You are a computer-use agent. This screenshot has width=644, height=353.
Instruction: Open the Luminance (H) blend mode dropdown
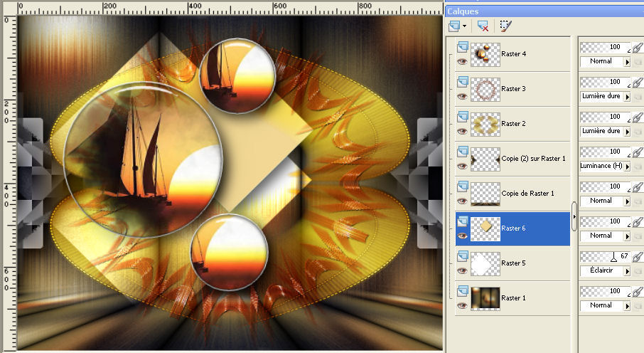click(627, 167)
